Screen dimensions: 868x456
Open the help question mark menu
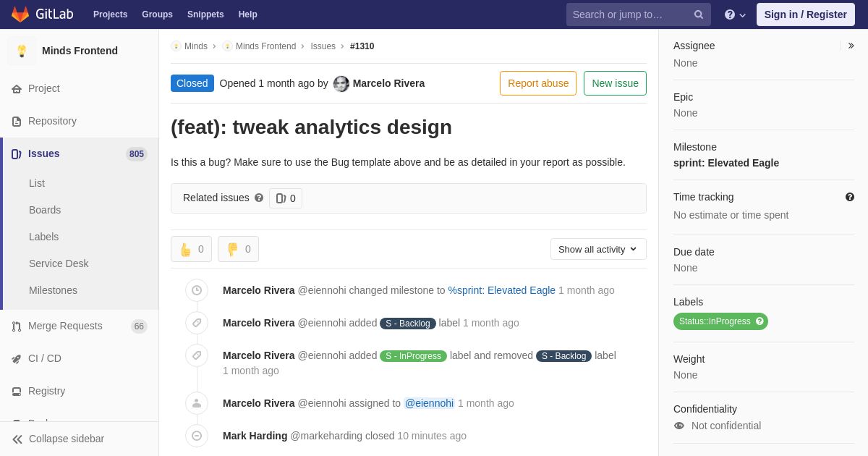coord(735,14)
